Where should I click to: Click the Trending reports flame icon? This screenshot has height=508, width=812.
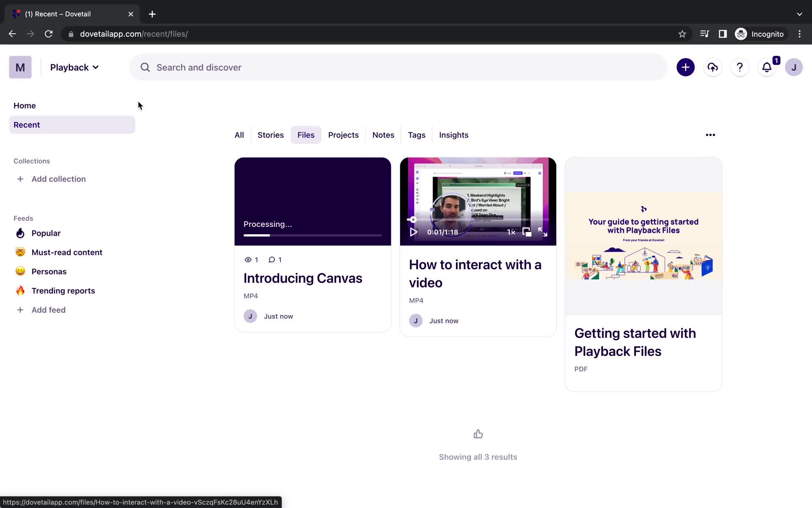click(x=20, y=290)
